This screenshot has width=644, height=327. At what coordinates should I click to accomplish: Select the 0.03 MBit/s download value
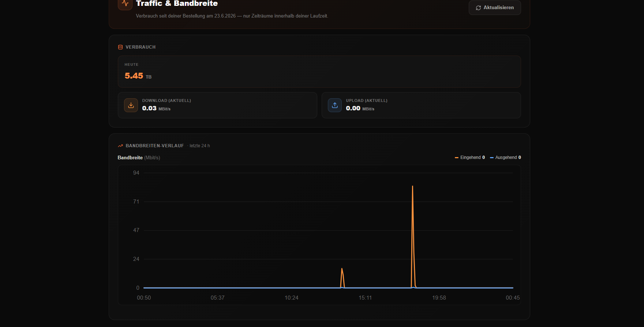click(x=156, y=109)
